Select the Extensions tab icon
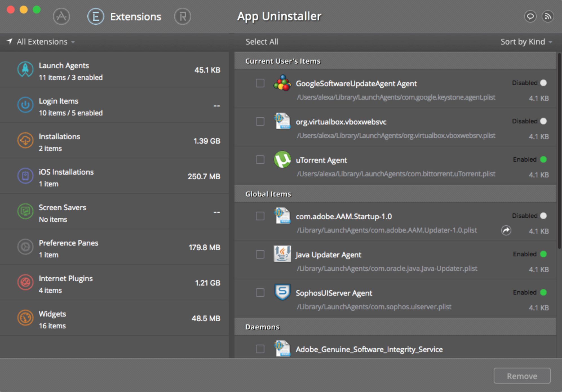Screen dimensions: 562x392 96,17
